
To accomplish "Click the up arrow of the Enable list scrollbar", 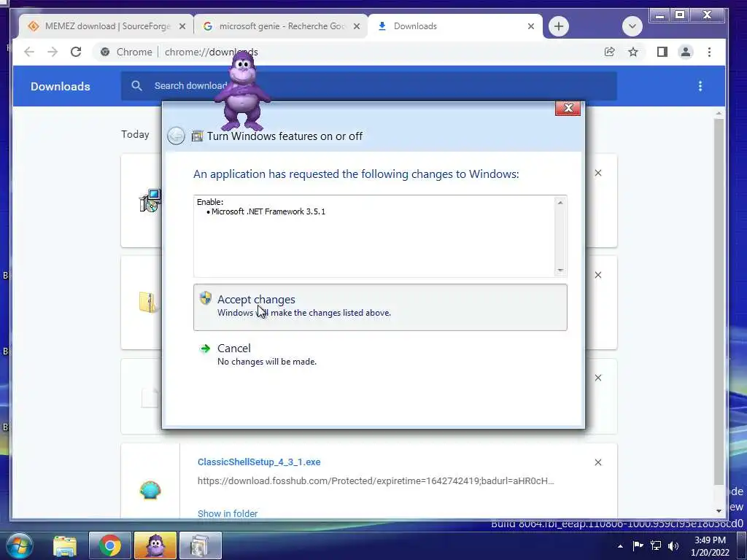I will coord(560,203).
